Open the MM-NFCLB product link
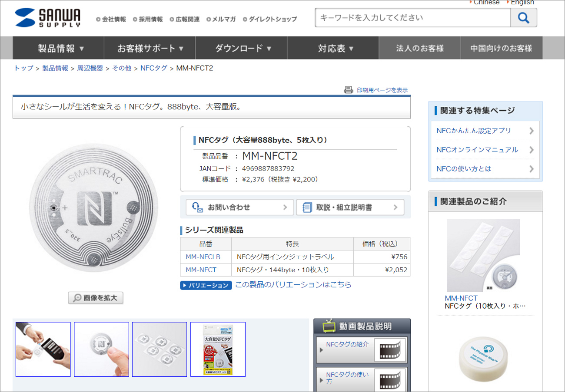 click(203, 257)
